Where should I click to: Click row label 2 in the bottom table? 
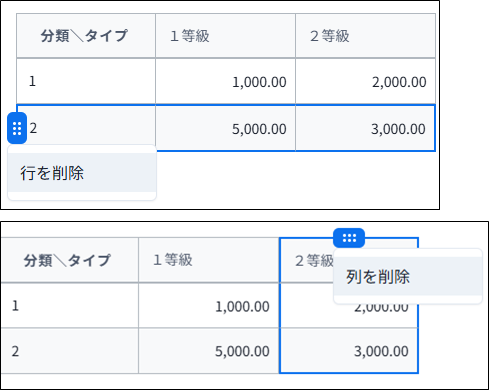[x=69, y=351]
